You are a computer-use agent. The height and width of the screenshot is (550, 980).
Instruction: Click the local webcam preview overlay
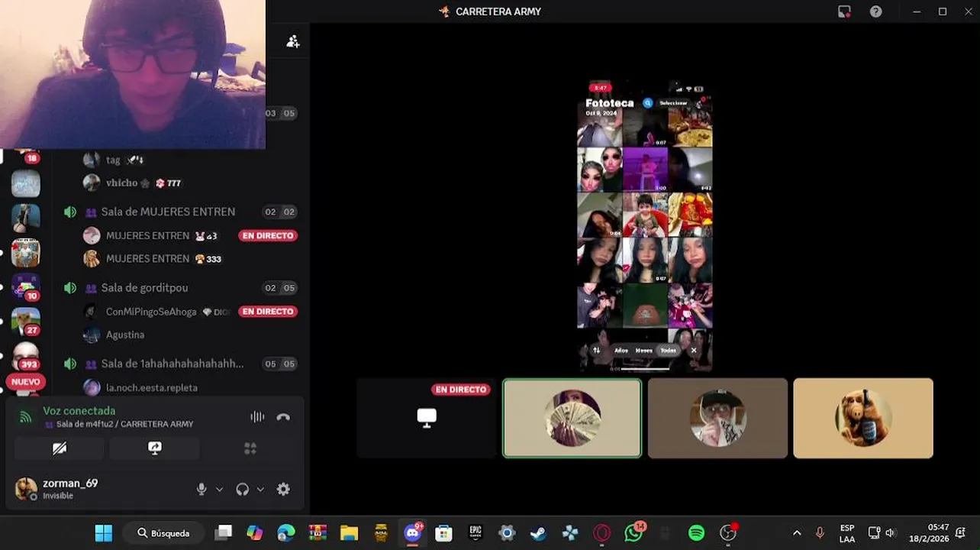point(133,74)
